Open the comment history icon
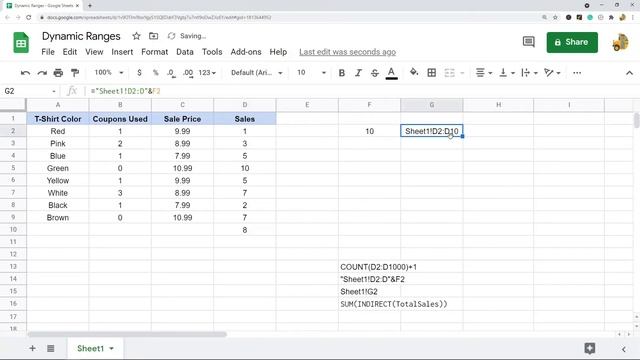This screenshot has height=360, width=640. [x=529, y=42]
